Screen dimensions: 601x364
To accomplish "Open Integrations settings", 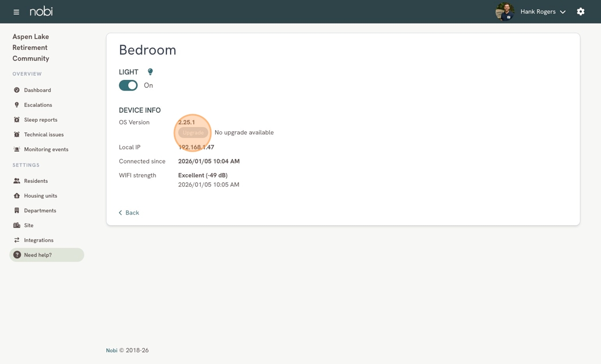I will coord(38,240).
